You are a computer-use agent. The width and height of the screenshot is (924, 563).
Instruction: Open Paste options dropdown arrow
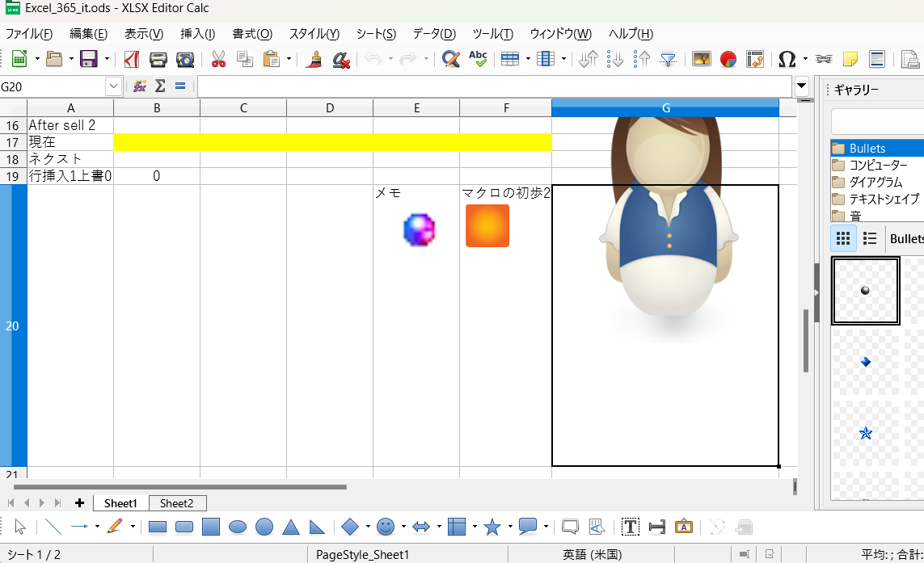tap(289, 59)
